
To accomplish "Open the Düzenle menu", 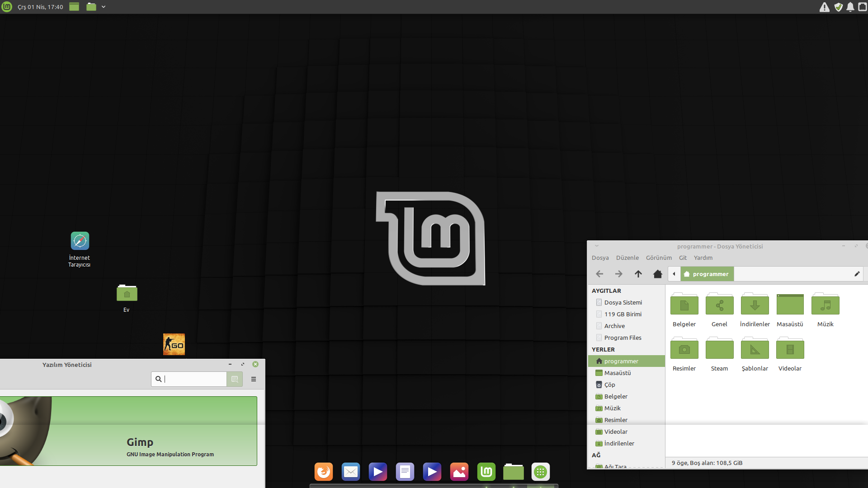I will 627,258.
